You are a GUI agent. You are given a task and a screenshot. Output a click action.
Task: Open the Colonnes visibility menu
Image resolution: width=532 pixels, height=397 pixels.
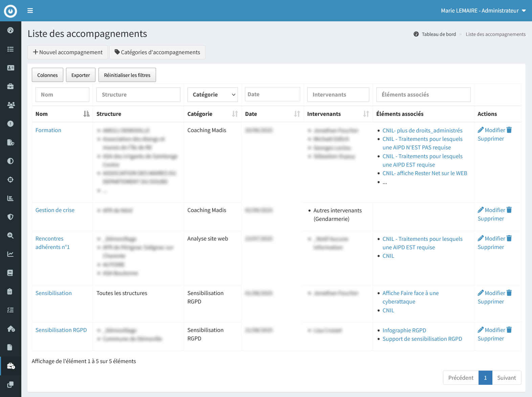[x=47, y=75]
